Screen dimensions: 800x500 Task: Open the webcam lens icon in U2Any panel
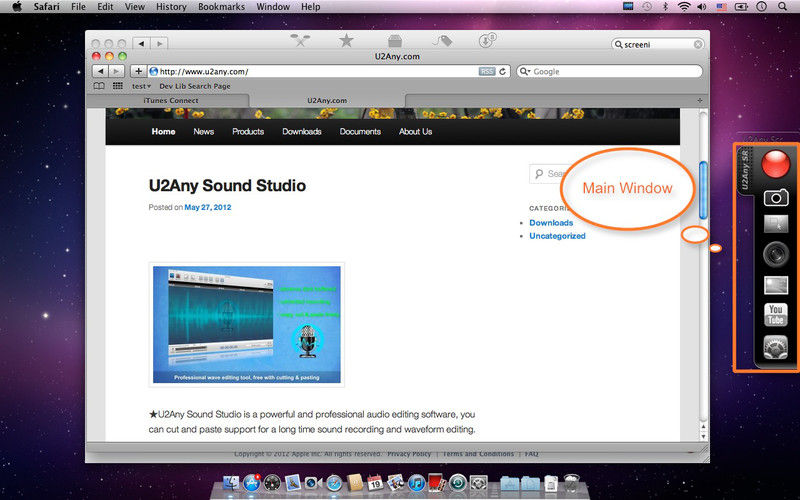click(776, 254)
